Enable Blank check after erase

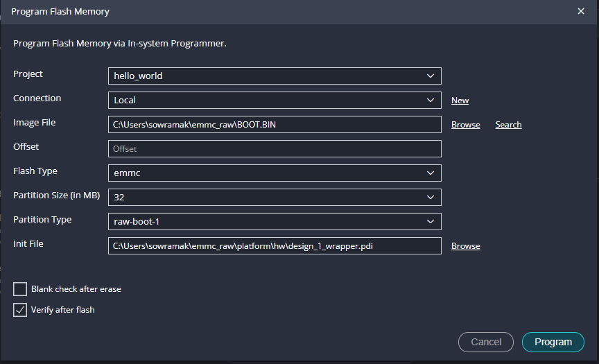click(x=21, y=289)
